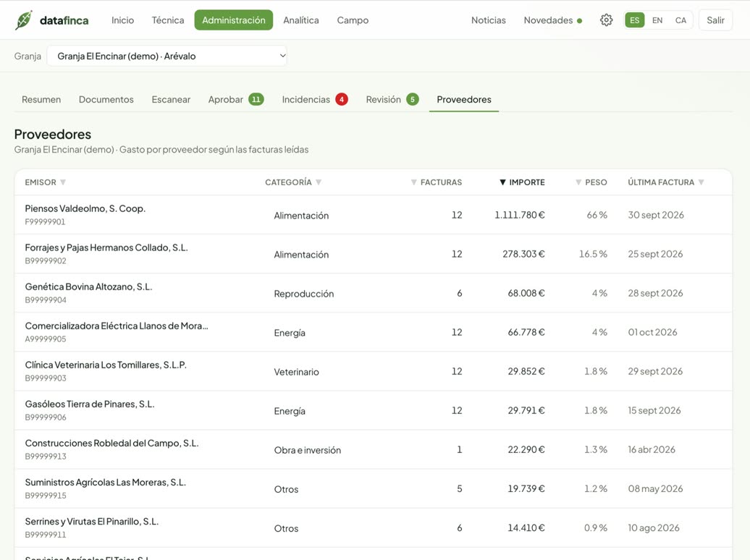Click the datafinca leaf logo
Image resolution: width=750 pixels, height=560 pixels.
point(23,20)
